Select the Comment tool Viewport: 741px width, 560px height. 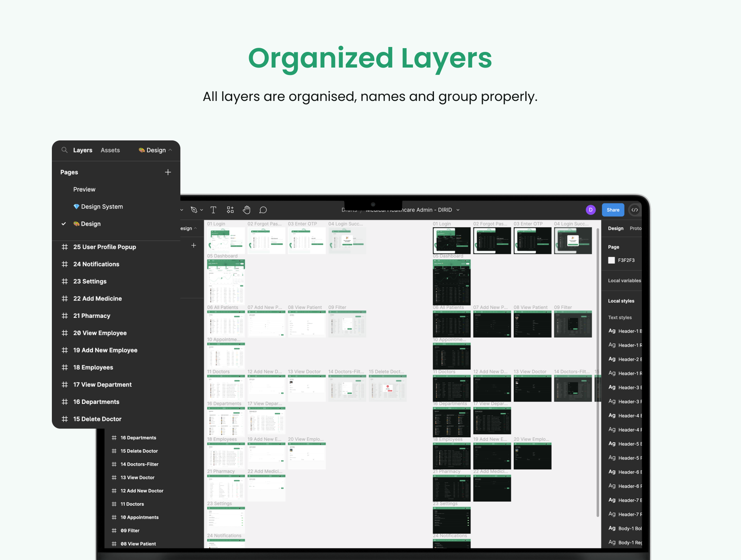click(263, 210)
